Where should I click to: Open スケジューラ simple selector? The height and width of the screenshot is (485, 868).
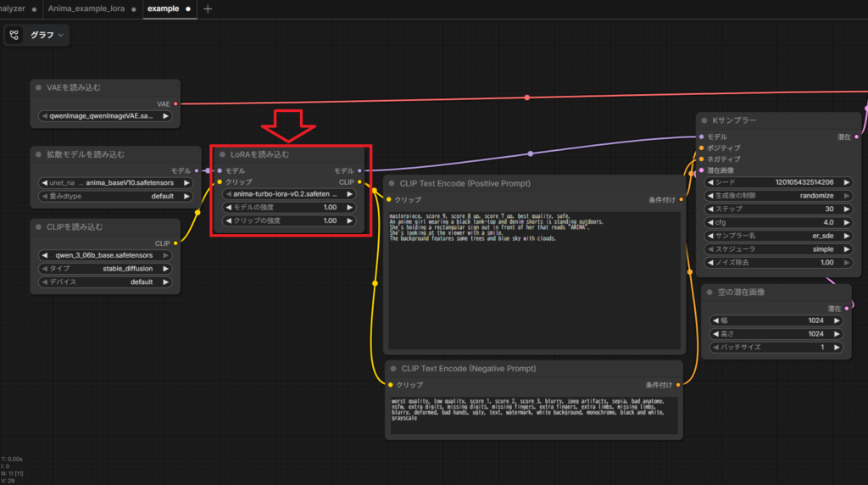tap(778, 249)
